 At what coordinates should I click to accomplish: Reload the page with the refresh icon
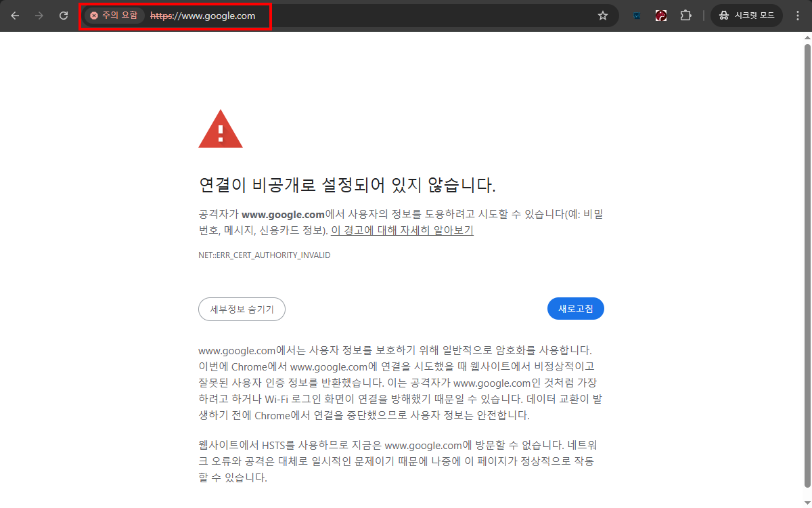tap(64, 16)
